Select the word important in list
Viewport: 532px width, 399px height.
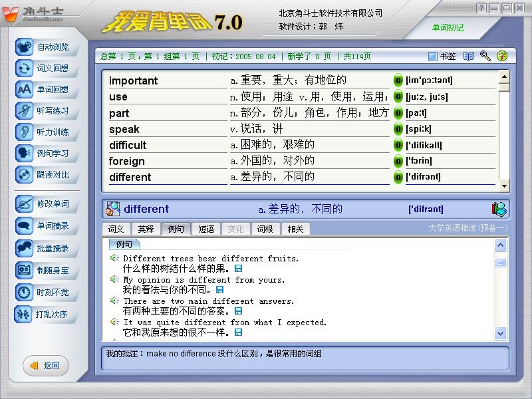click(134, 80)
